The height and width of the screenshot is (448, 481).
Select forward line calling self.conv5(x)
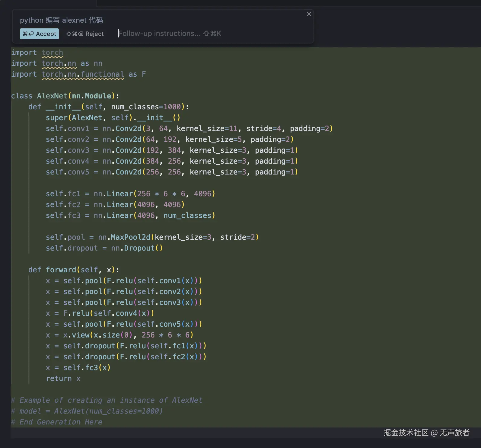(124, 324)
